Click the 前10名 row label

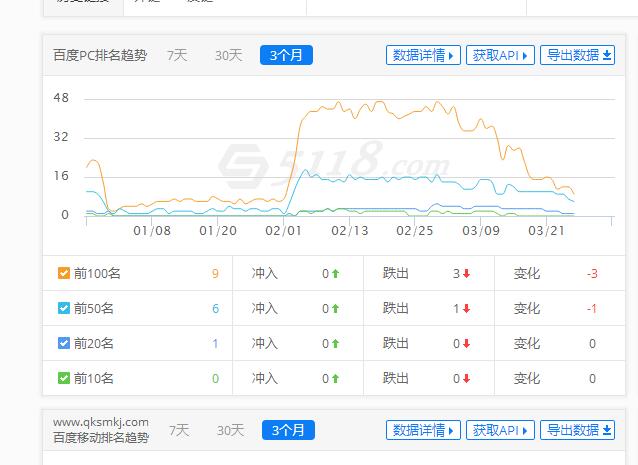pos(94,378)
